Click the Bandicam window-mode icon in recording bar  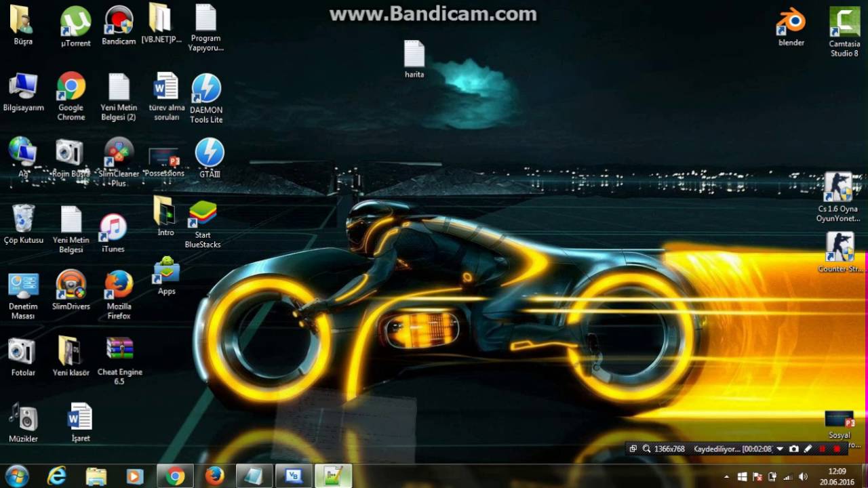[633, 449]
